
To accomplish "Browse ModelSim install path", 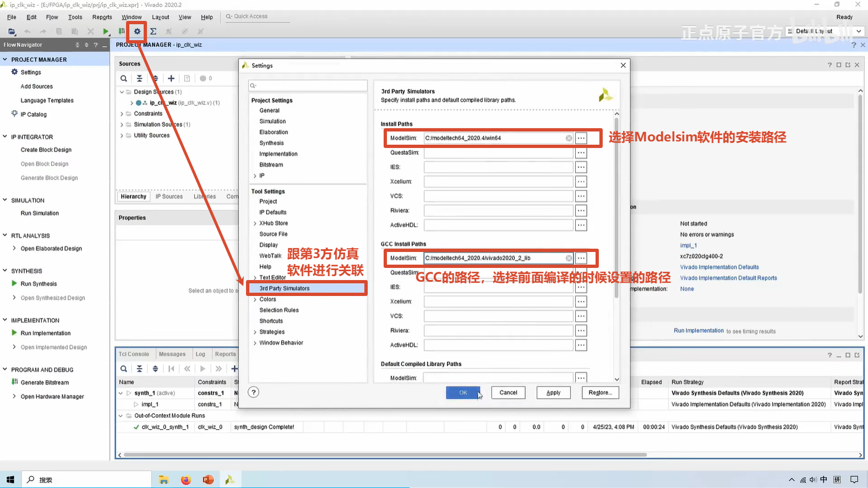I will click(581, 138).
